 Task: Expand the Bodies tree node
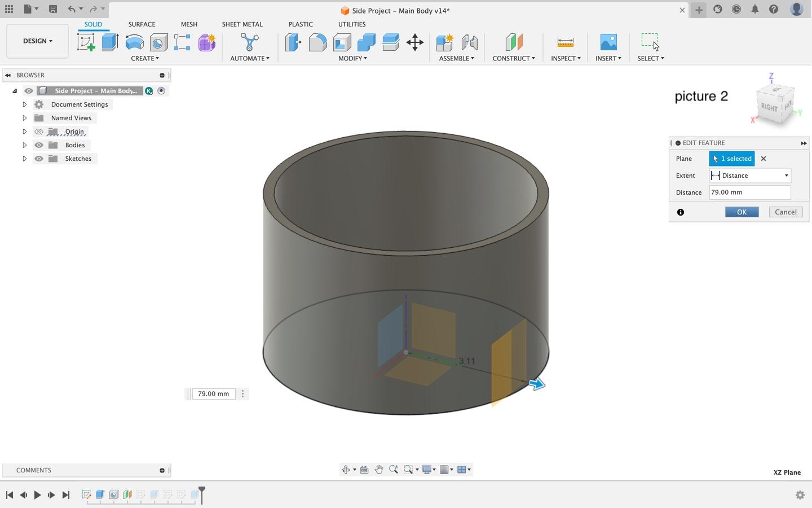point(24,145)
